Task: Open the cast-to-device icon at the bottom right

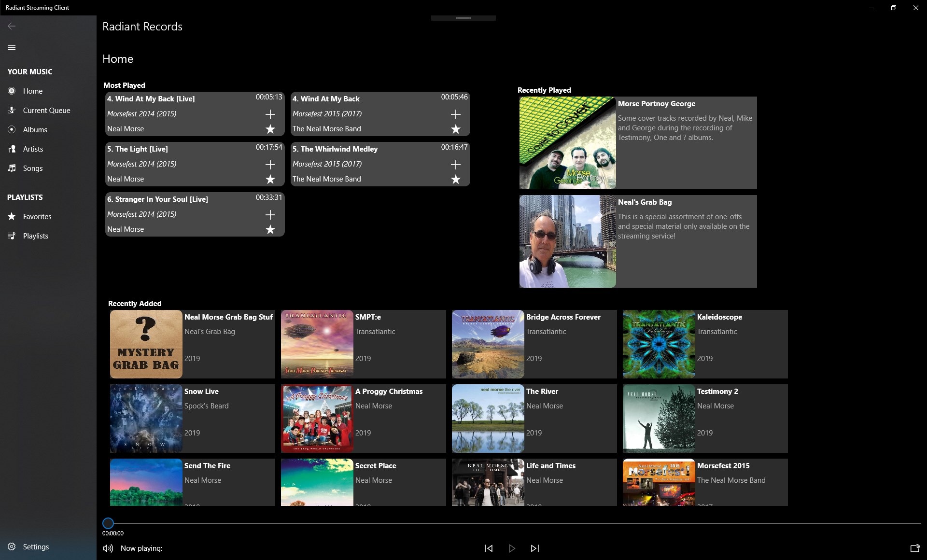Action: coord(914,548)
